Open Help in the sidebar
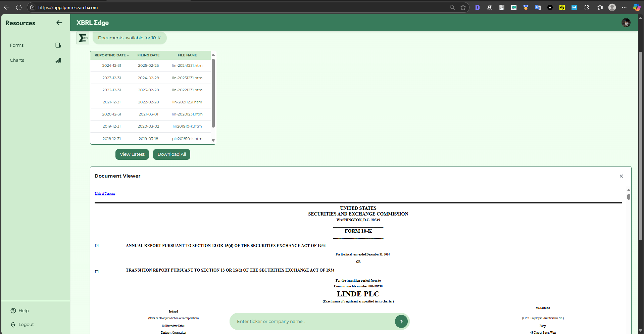Screen dimensions: 644x334 19,311
